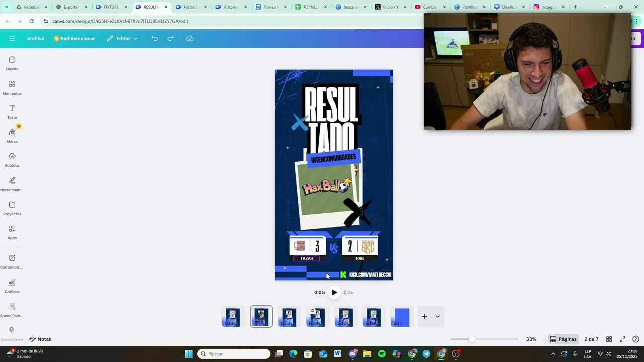Undo the last action in Canva
Viewport: 644px width, 362px height.
[155, 38]
